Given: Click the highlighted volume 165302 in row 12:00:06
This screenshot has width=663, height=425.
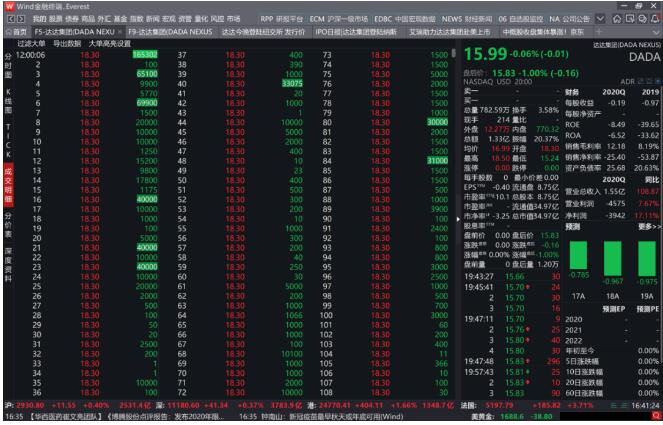Looking at the screenshot, I should coord(145,55).
